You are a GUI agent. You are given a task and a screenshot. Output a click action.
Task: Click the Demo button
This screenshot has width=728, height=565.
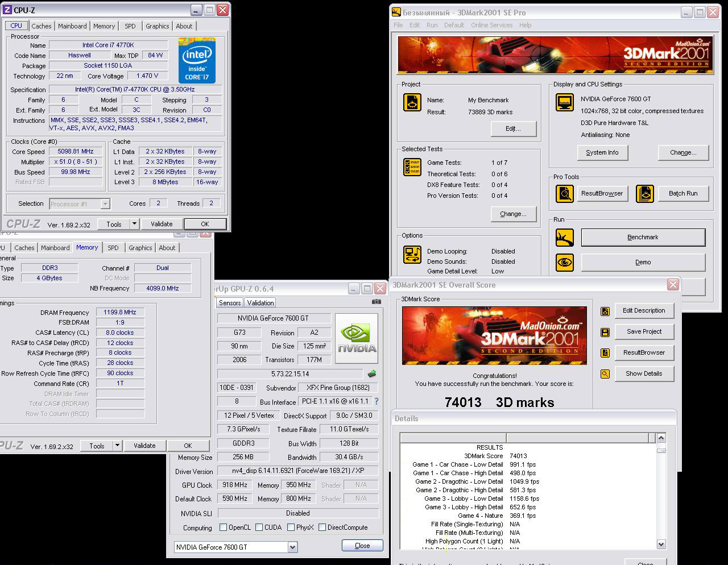click(x=643, y=263)
